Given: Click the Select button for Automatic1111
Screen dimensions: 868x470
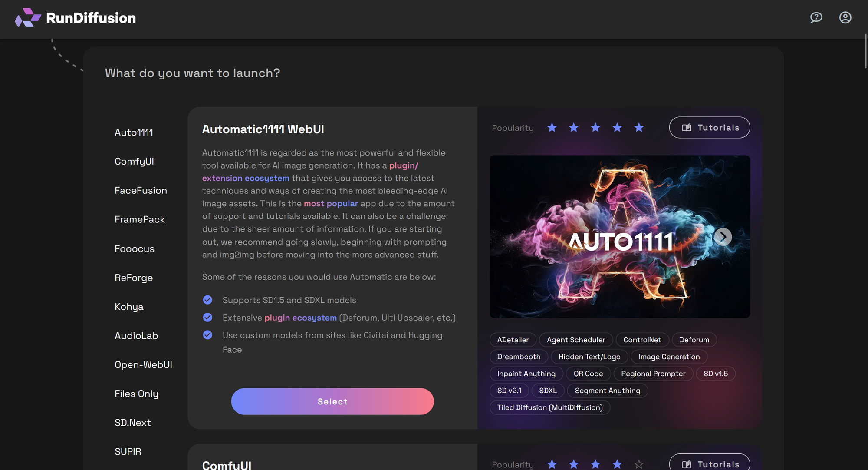Looking at the screenshot, I should (332, 401).
